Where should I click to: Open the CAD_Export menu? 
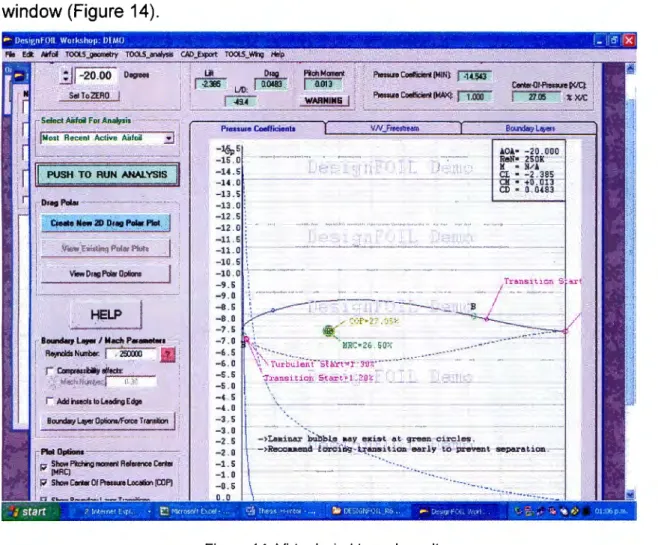199,55
